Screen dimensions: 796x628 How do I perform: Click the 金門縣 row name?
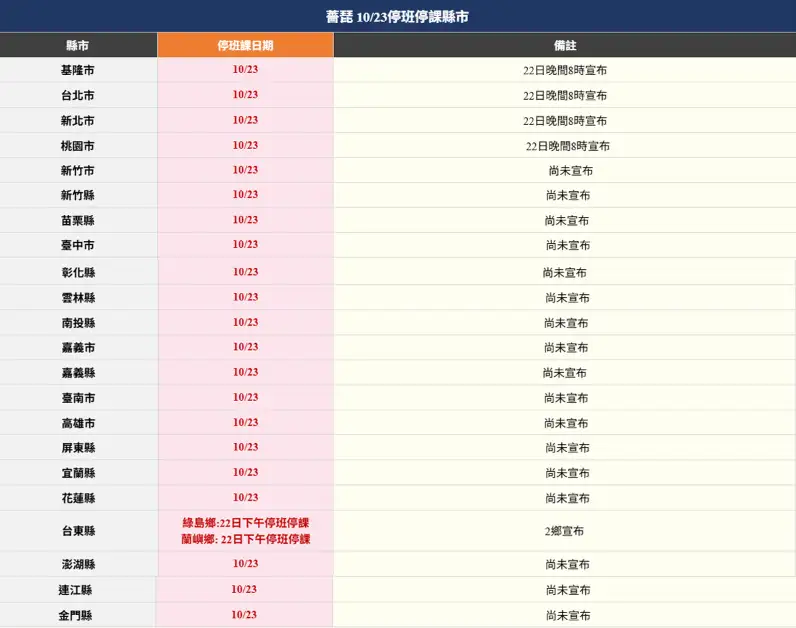coord(75,615)
